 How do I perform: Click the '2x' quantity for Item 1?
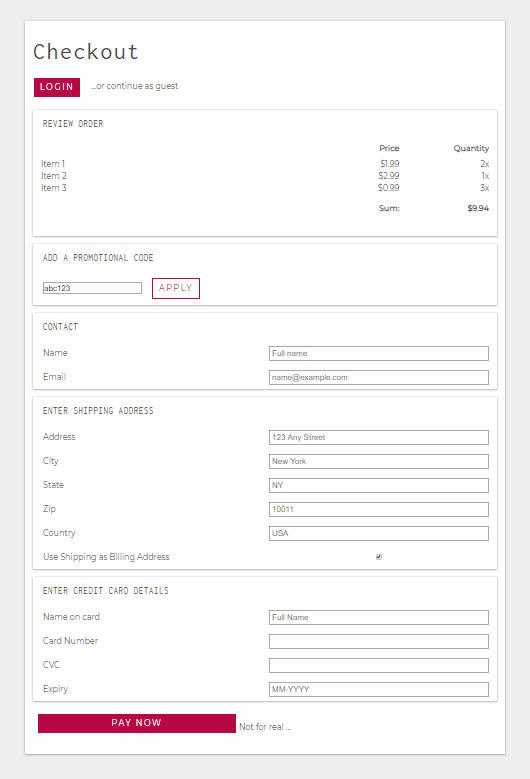484,163
